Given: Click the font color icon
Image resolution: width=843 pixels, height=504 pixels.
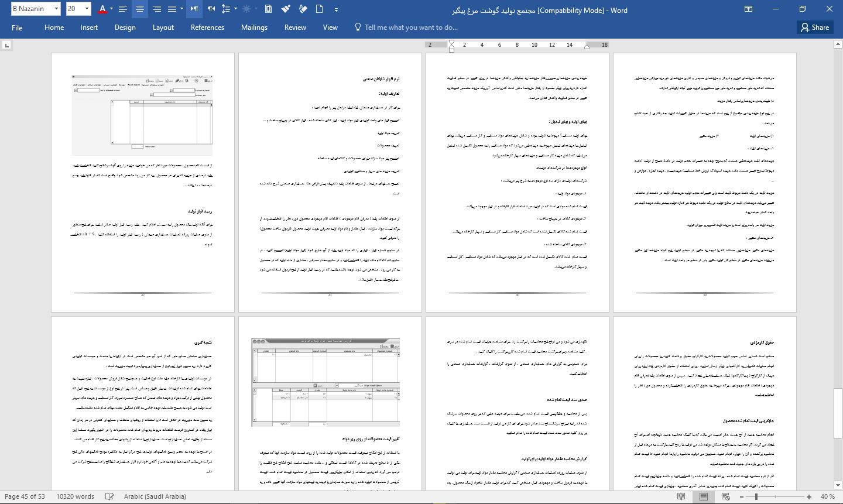Looking at the screenshot, I should click(x=102, y=9).
